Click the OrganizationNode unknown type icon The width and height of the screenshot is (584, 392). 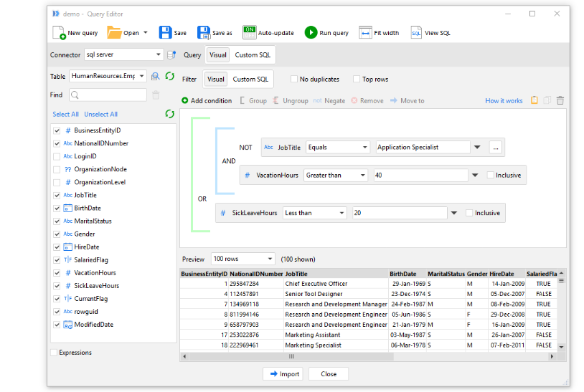(x=67, y=169)
